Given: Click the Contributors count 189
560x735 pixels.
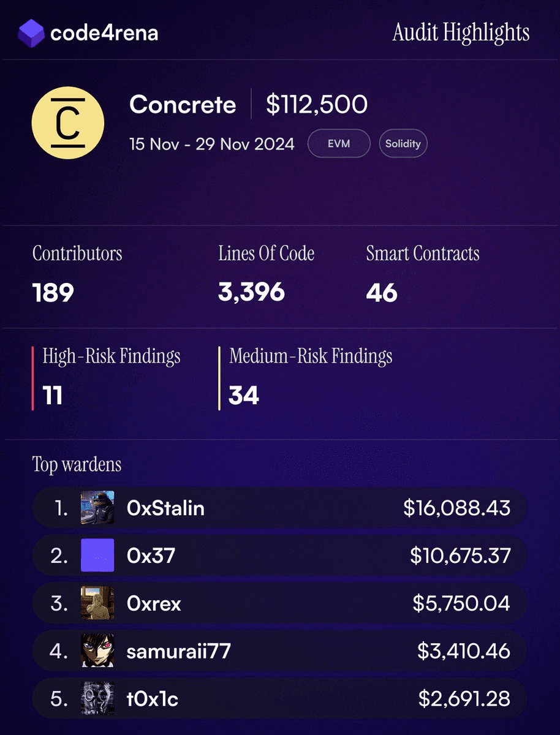Looking at the screenshot, I should (x=53, y=293).
